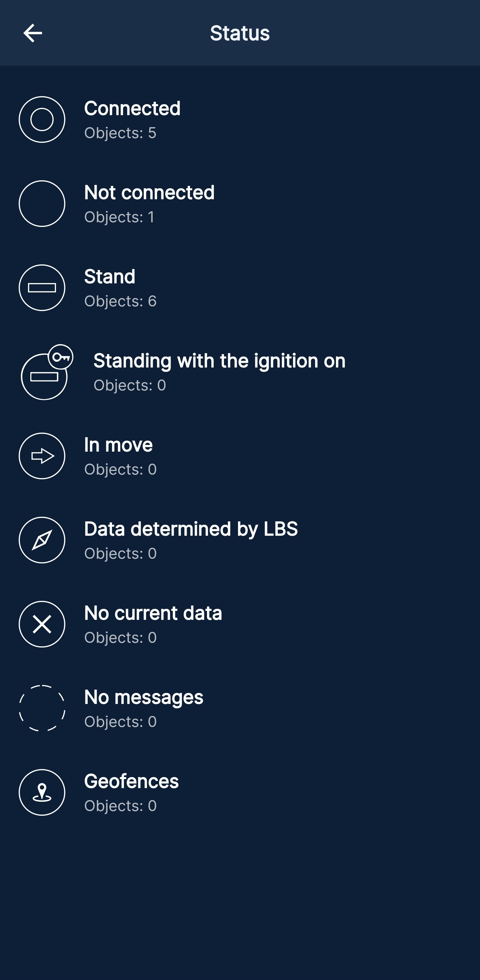Viewport: 480px width, 980px height.
Task: Tap the No messages dashed circle icon
Action: [42, 708]
